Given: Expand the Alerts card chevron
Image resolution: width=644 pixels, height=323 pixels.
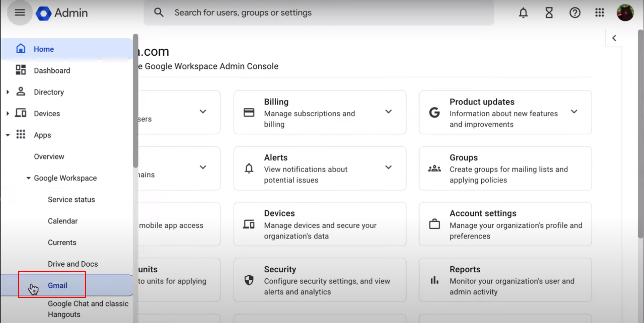Looking at the screenshot, I should click(x=388, y=167).
